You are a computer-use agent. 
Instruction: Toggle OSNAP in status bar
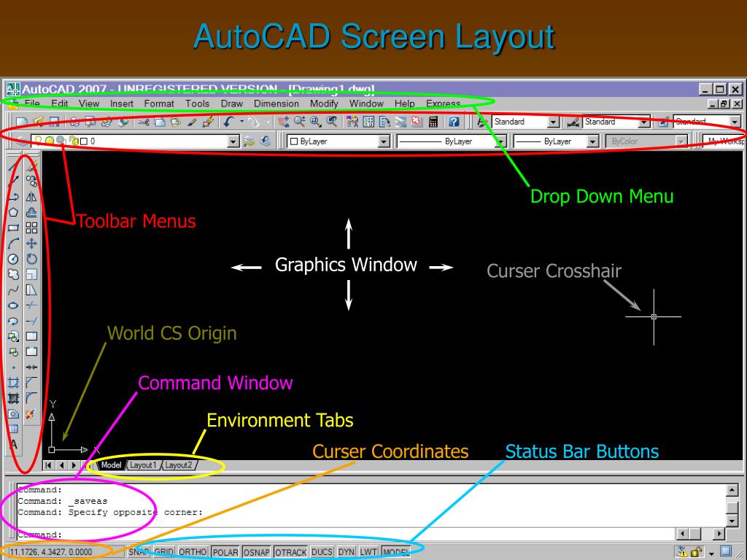(257, 552)
